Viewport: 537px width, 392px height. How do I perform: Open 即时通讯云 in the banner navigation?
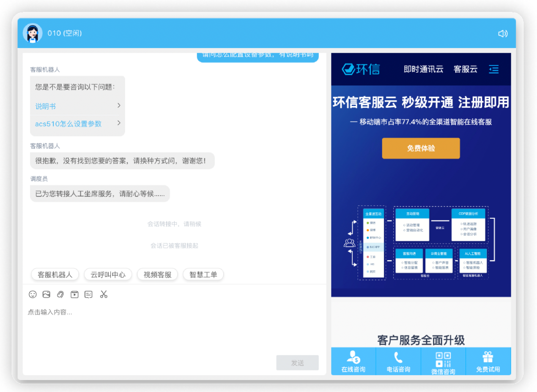[423, 69]
